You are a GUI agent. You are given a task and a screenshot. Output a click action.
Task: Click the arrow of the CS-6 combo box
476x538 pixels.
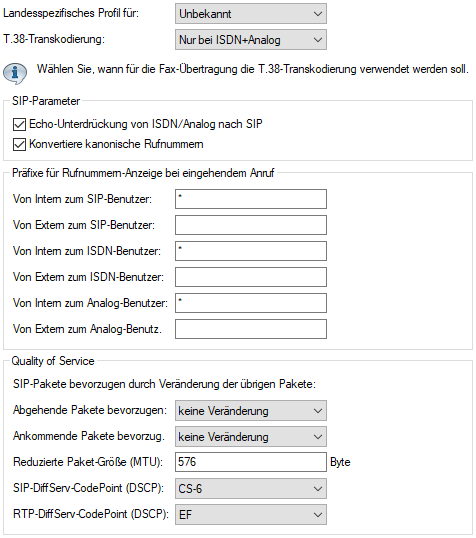(x=318, y=489)
